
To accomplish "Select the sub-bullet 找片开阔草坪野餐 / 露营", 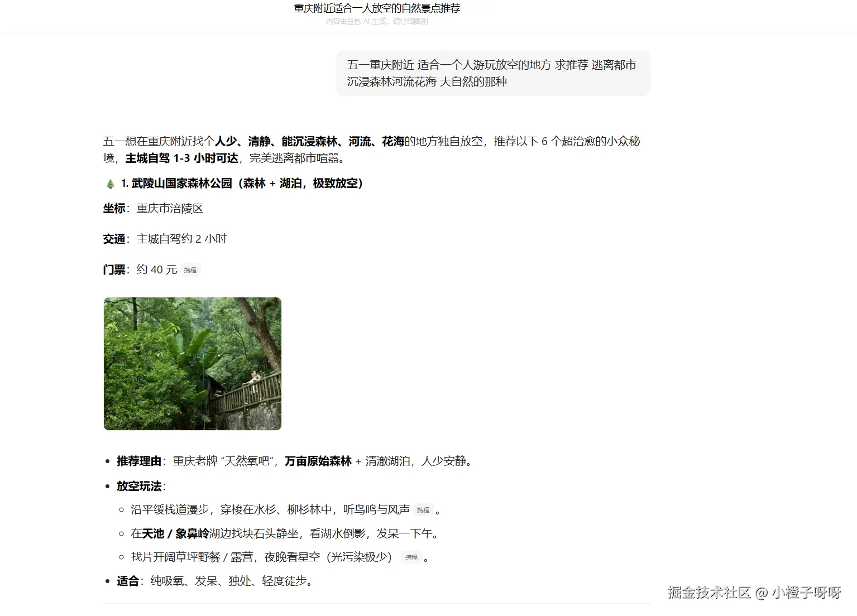I will [x=262, y=557].
